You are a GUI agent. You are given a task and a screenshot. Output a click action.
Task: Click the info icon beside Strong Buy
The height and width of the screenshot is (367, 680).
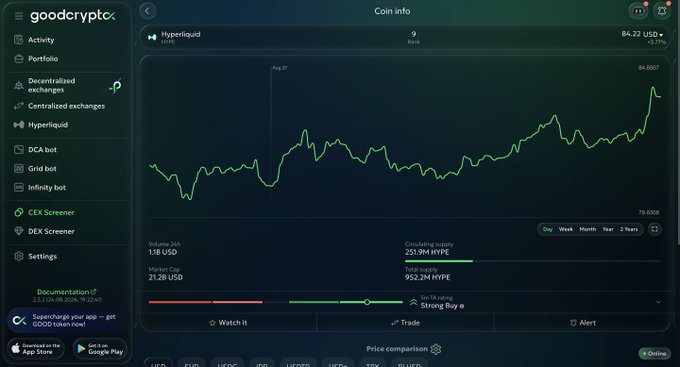461,306
